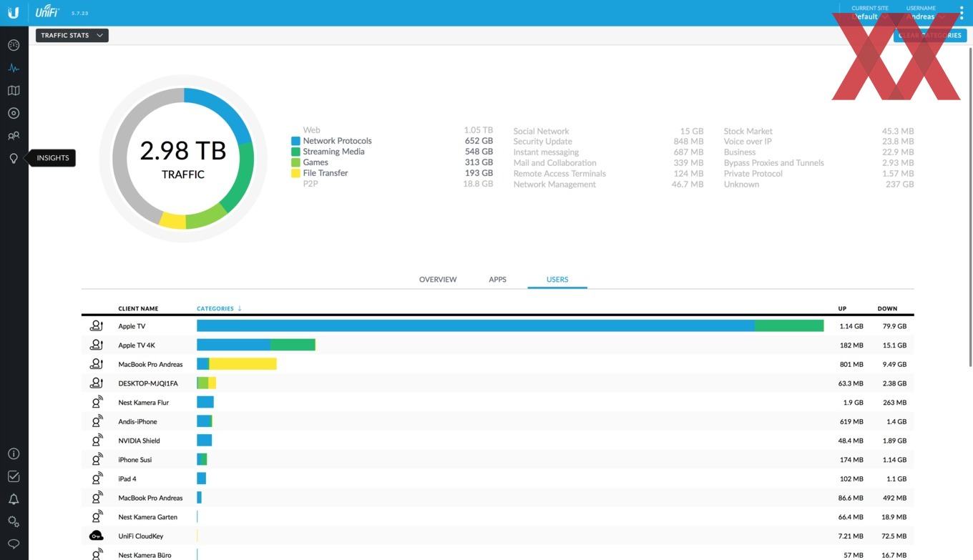This screenshot has height=560, width=973.
Task: Click the info circle icon in sidebar
Action: (14, 453)
